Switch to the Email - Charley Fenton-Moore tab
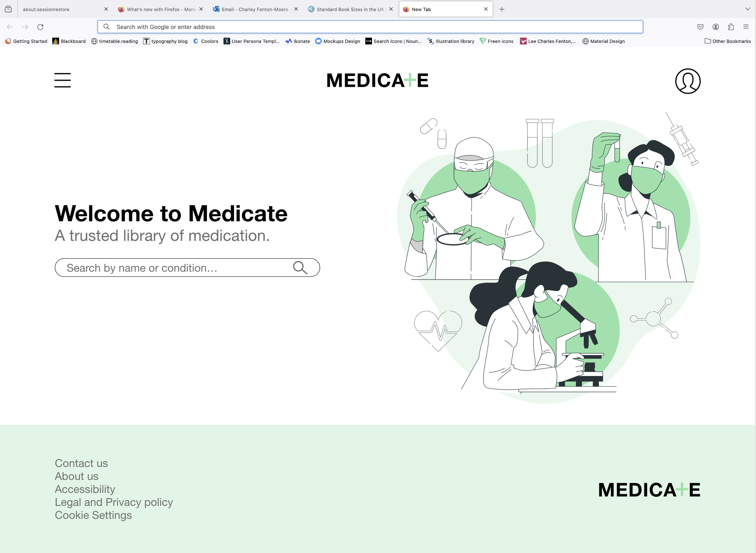This screenshot has width=756, height=553. pos(252,9)
